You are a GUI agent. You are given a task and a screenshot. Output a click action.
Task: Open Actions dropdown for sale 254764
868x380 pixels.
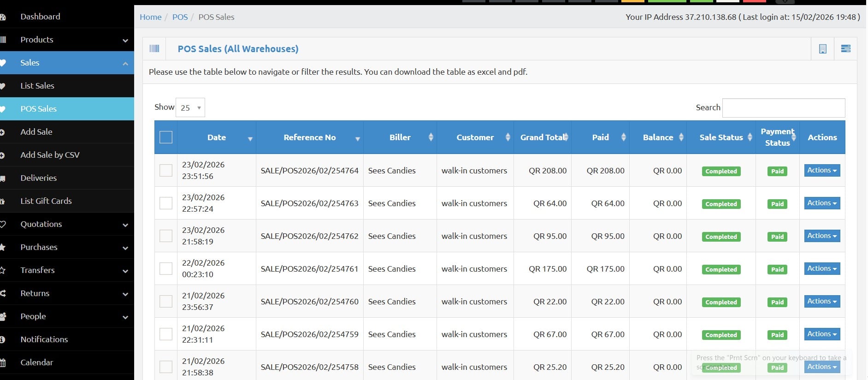(x=822, y=170)
